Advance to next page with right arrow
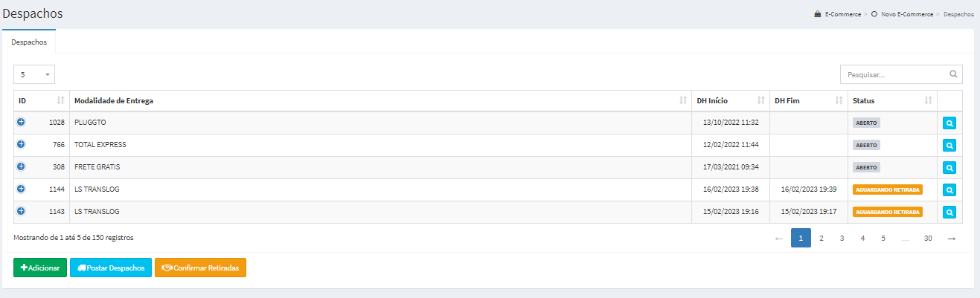This screenshot has width=980, height=298. click(x=951, y=239)
